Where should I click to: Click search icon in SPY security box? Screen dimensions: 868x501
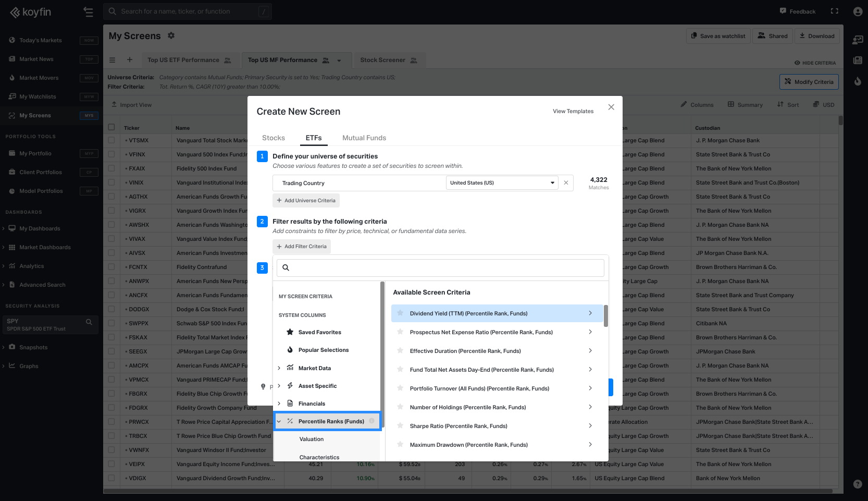89,322
